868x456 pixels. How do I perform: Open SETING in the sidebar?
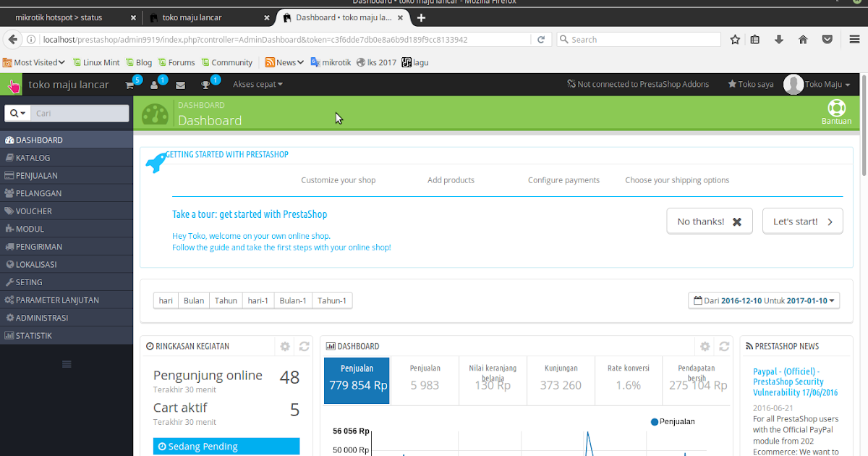[67, 282]
